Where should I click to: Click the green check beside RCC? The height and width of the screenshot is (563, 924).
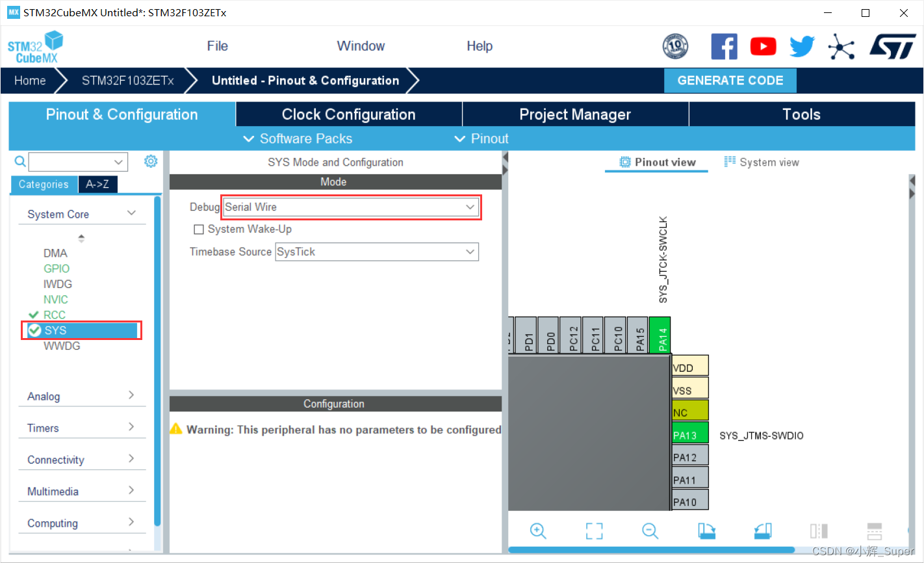(34, 315)
